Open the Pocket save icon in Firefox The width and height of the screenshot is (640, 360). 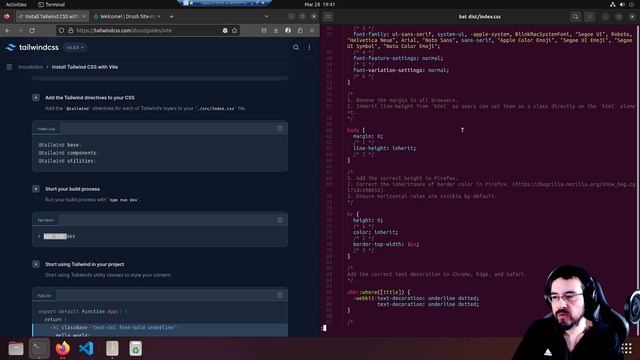click(x=264, y=31)
